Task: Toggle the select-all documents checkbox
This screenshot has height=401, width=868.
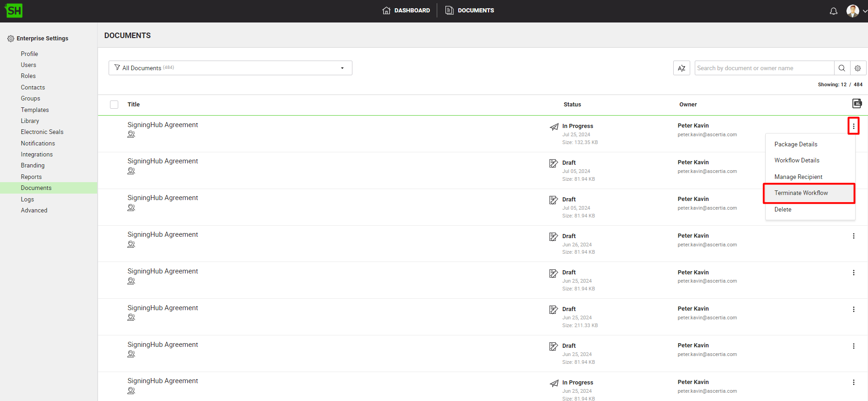Action: tap(114, 105)
